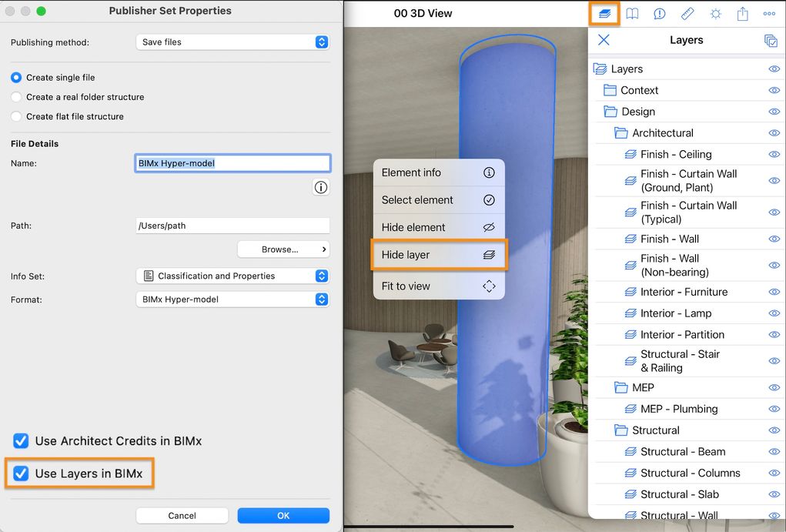Click the Browse... path button

pos(283,249)
